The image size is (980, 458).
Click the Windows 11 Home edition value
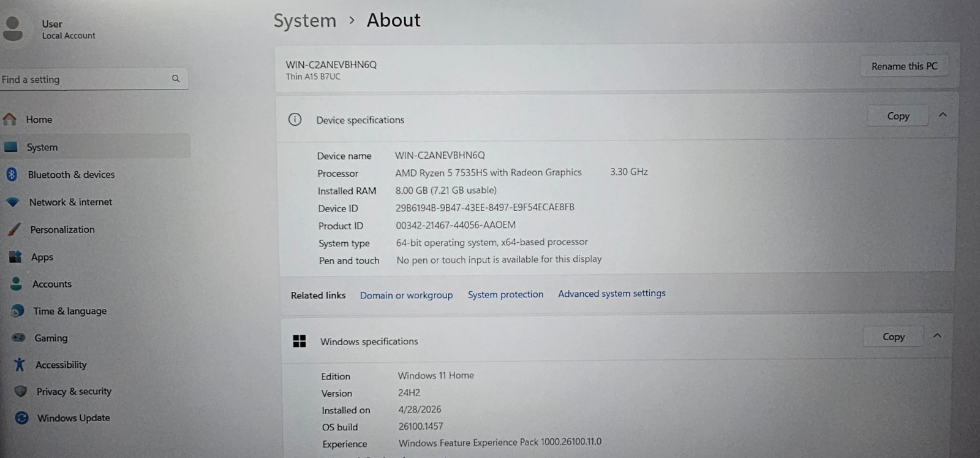click(435, 375)
